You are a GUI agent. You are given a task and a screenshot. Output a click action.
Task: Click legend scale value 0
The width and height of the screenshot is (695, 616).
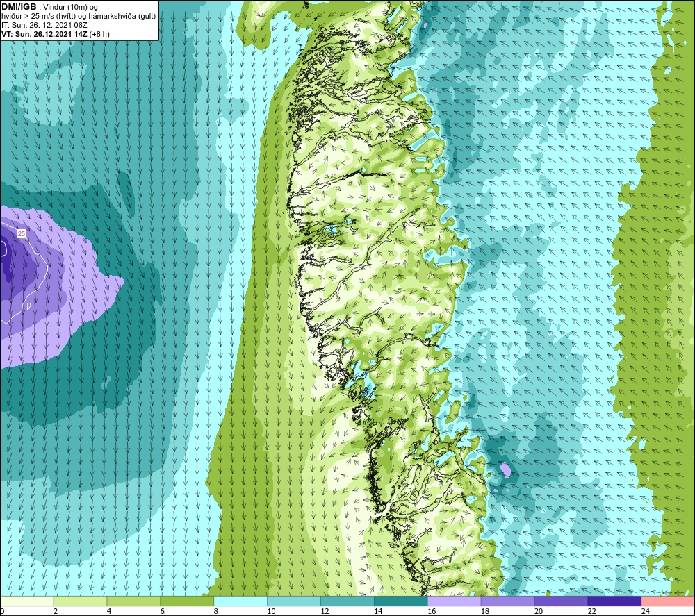point(2,611)
